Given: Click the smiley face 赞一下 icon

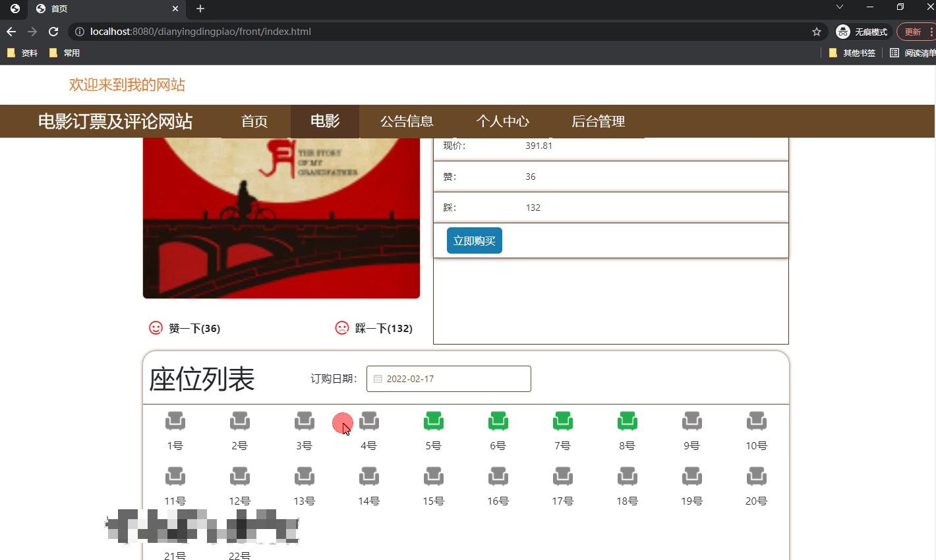Looking at the screenshot, I should (x=156, y=327).
